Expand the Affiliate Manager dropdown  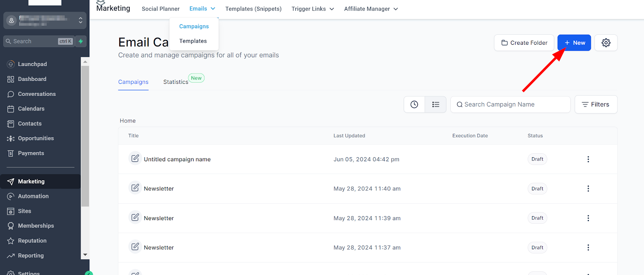[371, 9]
